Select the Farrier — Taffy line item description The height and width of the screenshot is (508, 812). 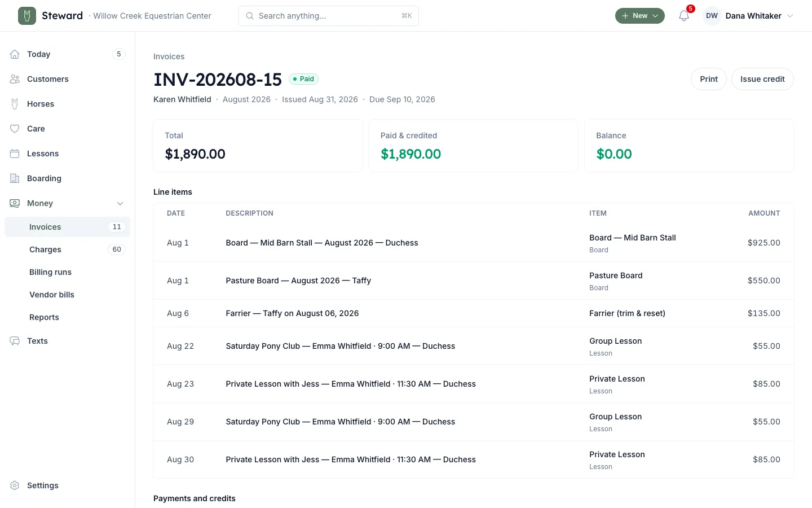click(x=292, y=313)
